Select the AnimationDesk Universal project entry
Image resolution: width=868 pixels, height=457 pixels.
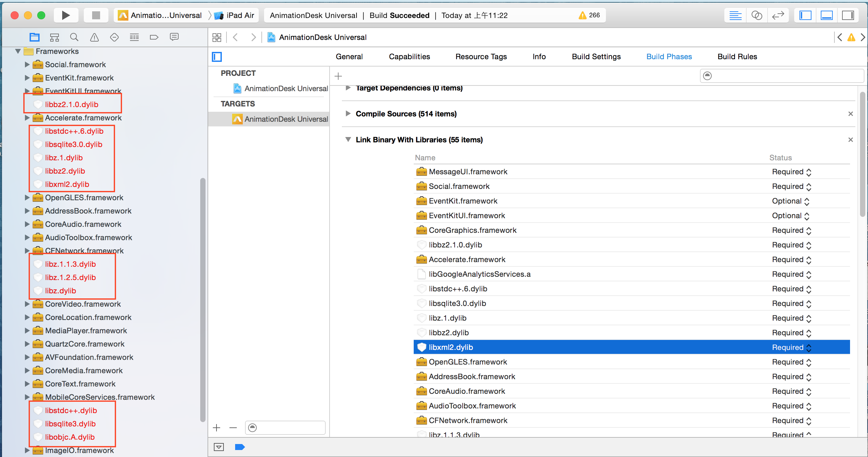coord(280,88)
